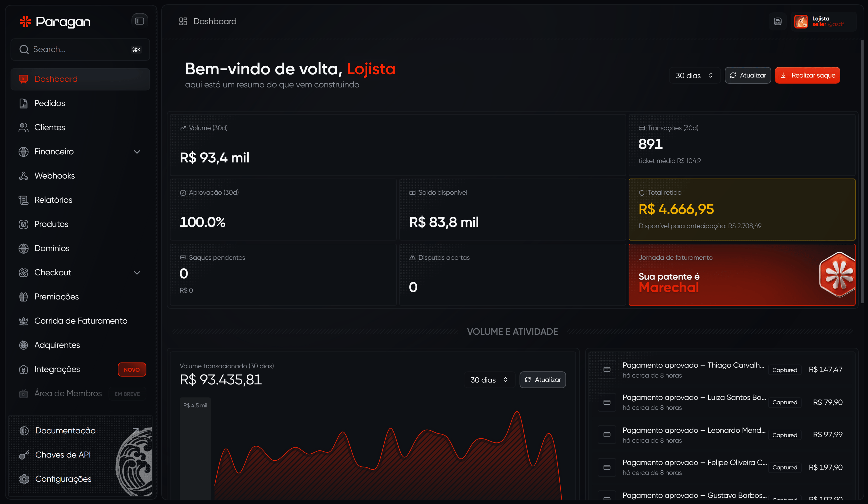Click the Domínios globe icon

click(24, 248)
